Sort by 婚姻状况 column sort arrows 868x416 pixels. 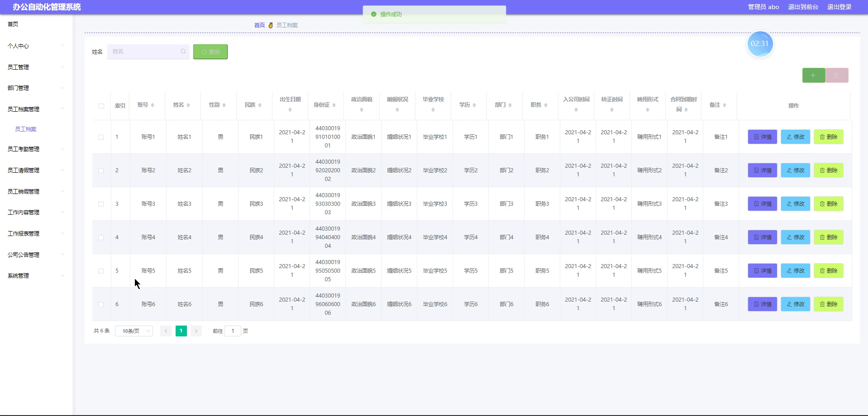397,110
